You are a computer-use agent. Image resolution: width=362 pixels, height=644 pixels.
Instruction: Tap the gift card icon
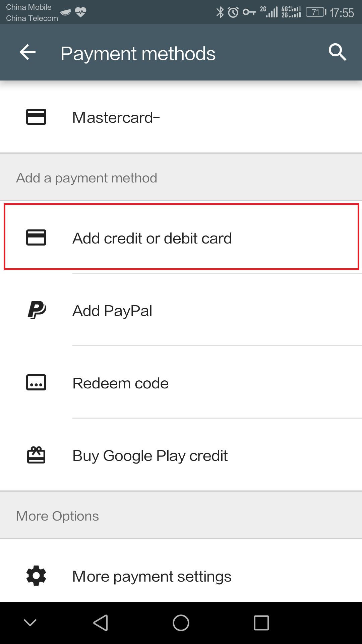(x=36, y=455)
